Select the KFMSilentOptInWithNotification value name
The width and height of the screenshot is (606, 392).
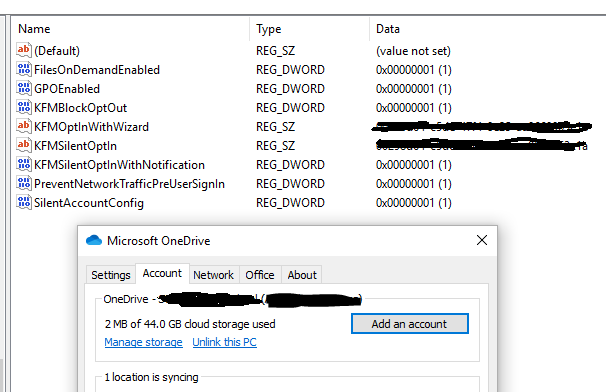tap(119, 164)
